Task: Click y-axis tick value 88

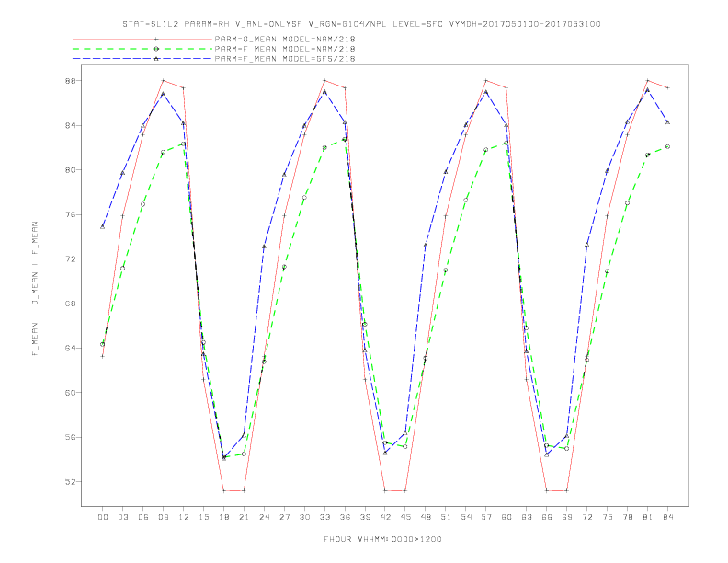Action: coord(70,81)
